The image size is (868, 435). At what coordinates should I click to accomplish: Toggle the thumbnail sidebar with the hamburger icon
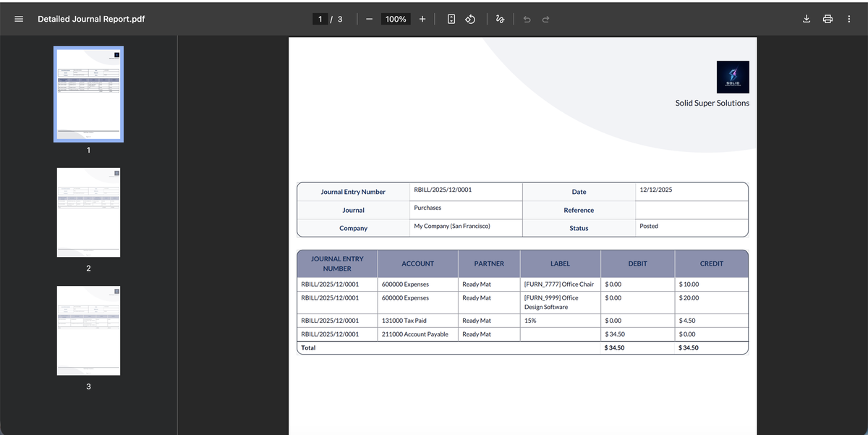(19, 19)
